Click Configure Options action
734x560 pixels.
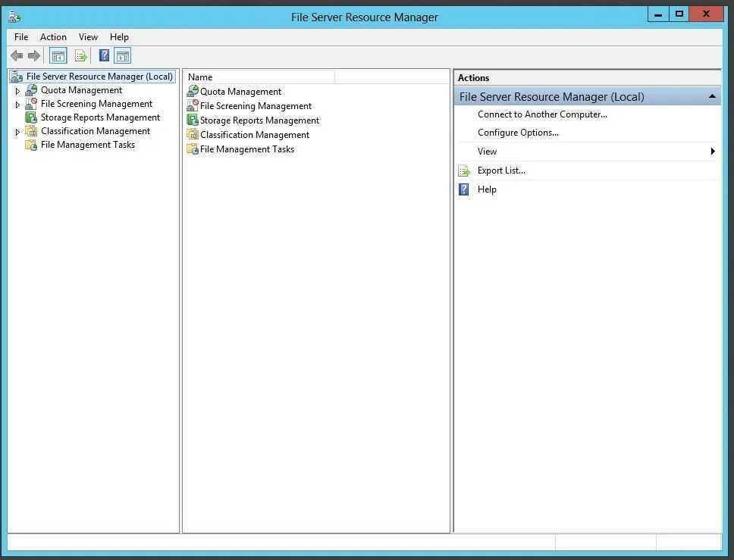[x=518, y=133]
